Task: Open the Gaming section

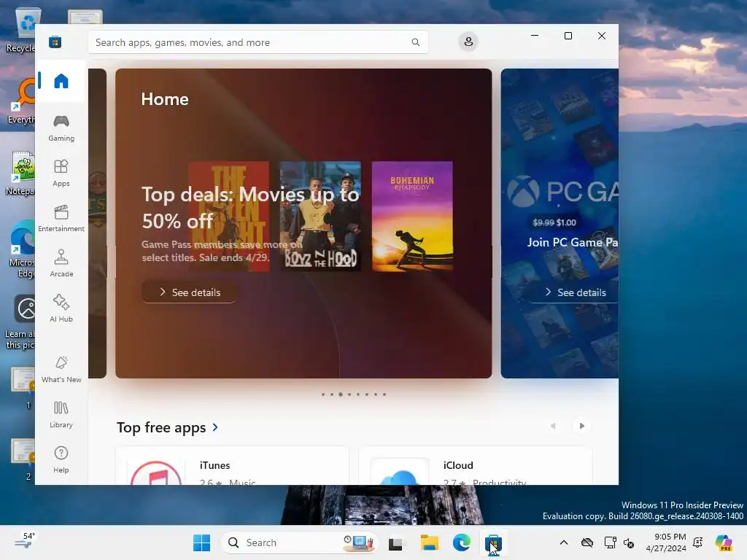Action: [61, 128]
